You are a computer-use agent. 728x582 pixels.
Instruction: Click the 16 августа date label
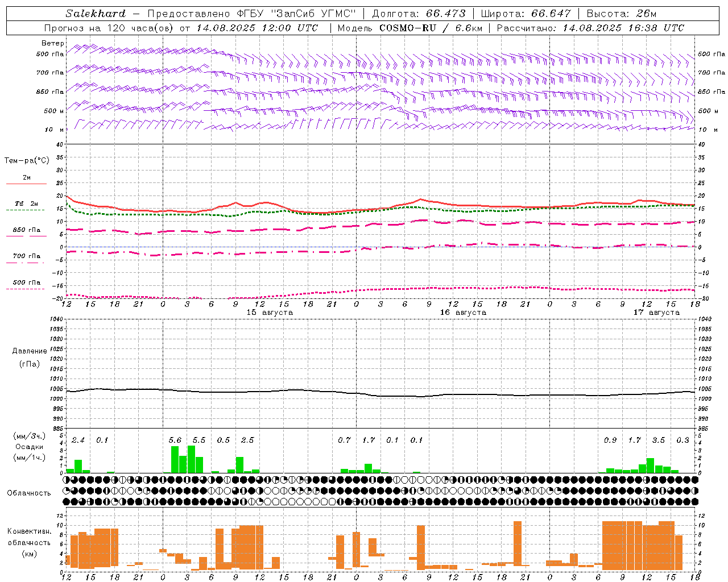pyautogui.click(x=463, y=313)
